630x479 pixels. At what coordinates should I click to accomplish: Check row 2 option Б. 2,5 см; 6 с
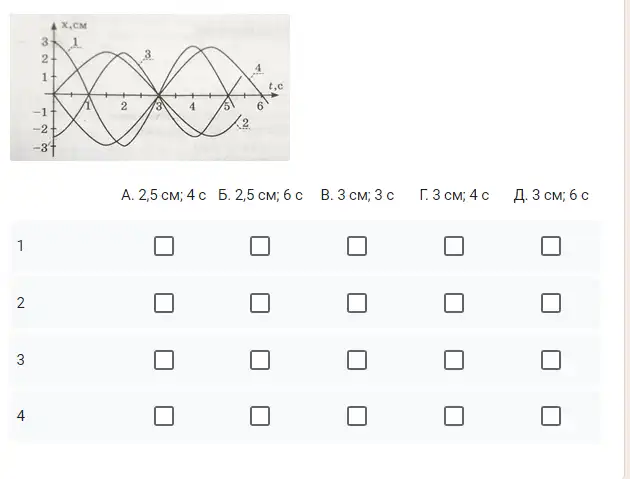point(260,303)
